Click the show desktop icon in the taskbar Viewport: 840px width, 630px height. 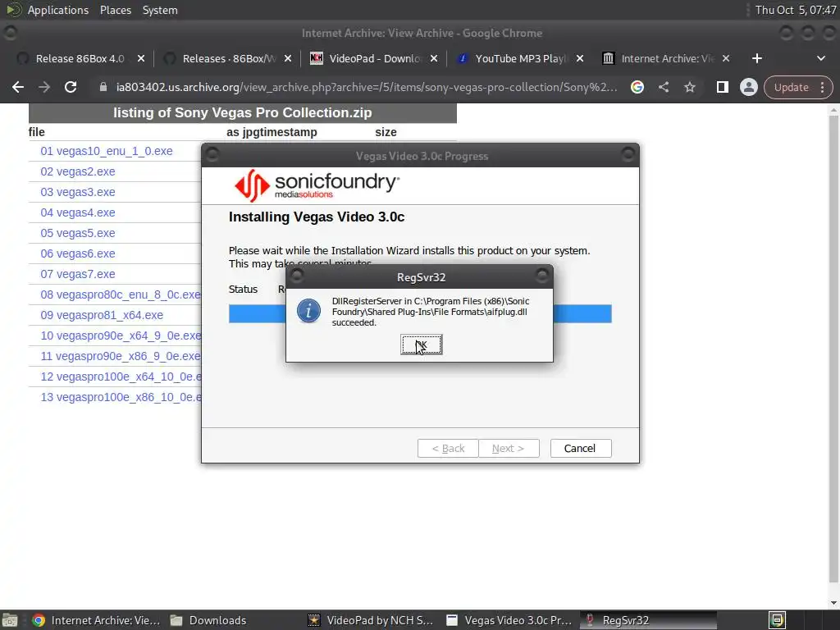pyautogui.click(x=10, y=620)
